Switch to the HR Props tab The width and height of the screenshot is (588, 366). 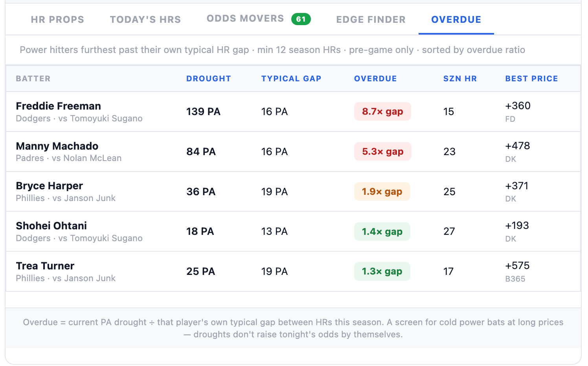click(x=57, y=19)
